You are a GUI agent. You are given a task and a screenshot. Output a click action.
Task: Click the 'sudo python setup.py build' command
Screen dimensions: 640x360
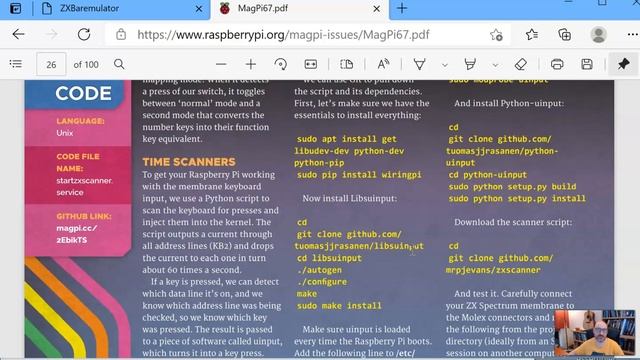[x=512, y=187]
